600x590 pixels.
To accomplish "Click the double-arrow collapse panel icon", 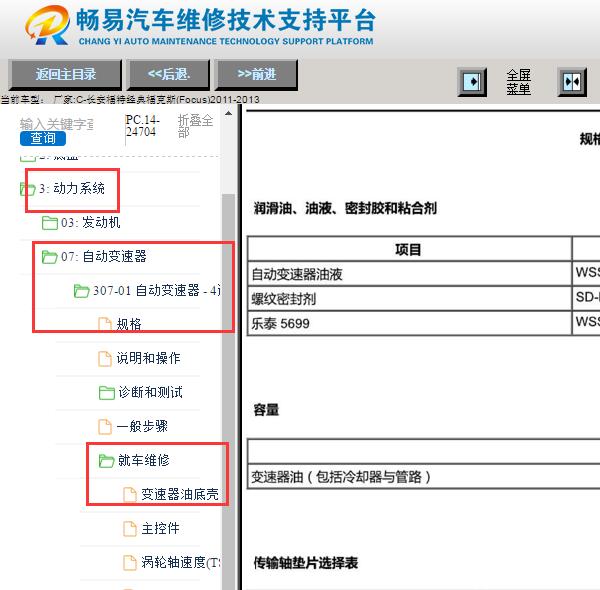I will [x=572, y=82].
